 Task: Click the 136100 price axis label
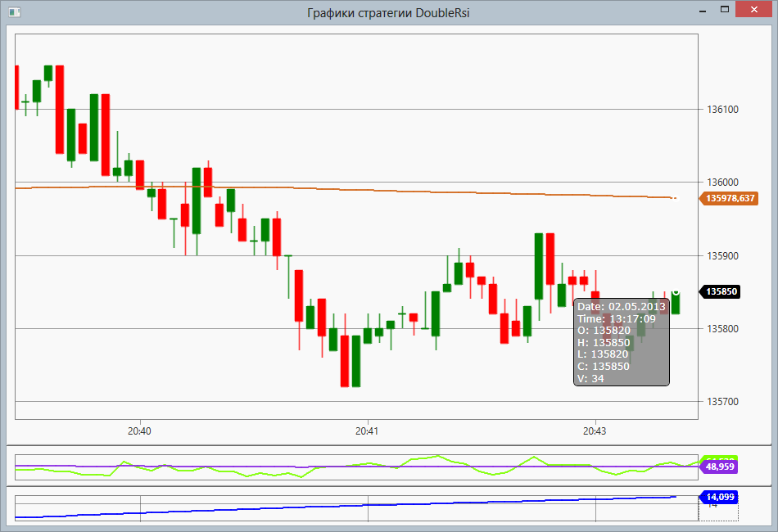721,110
